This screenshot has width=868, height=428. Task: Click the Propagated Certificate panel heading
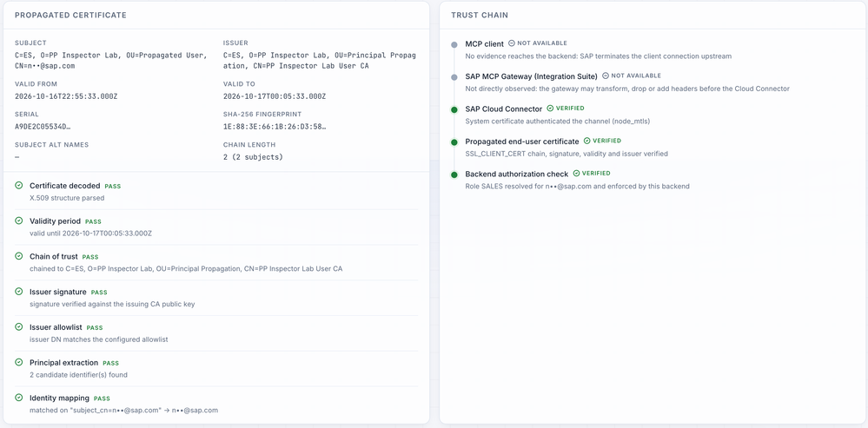(x=70, y=15)
